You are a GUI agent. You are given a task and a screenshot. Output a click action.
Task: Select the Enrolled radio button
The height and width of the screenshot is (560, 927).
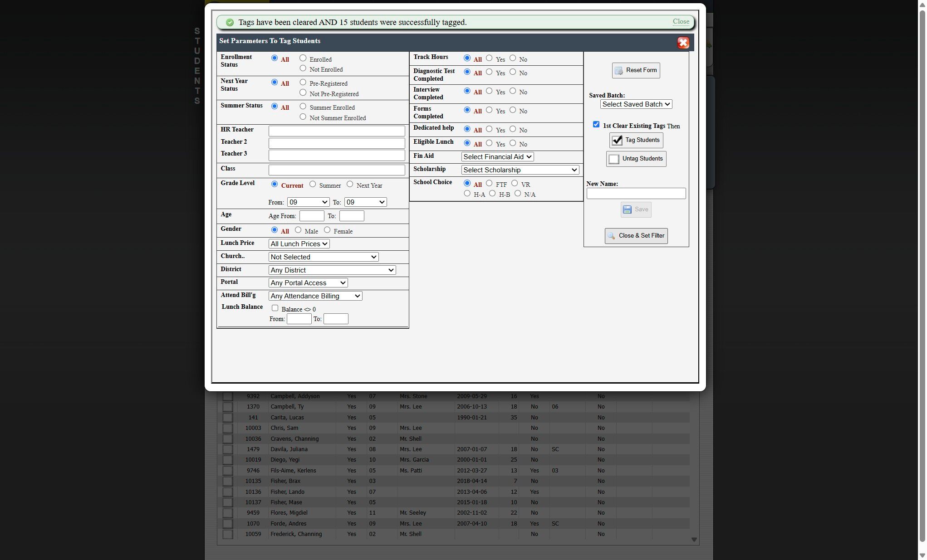pyautogui.click(x=303, y=58)
